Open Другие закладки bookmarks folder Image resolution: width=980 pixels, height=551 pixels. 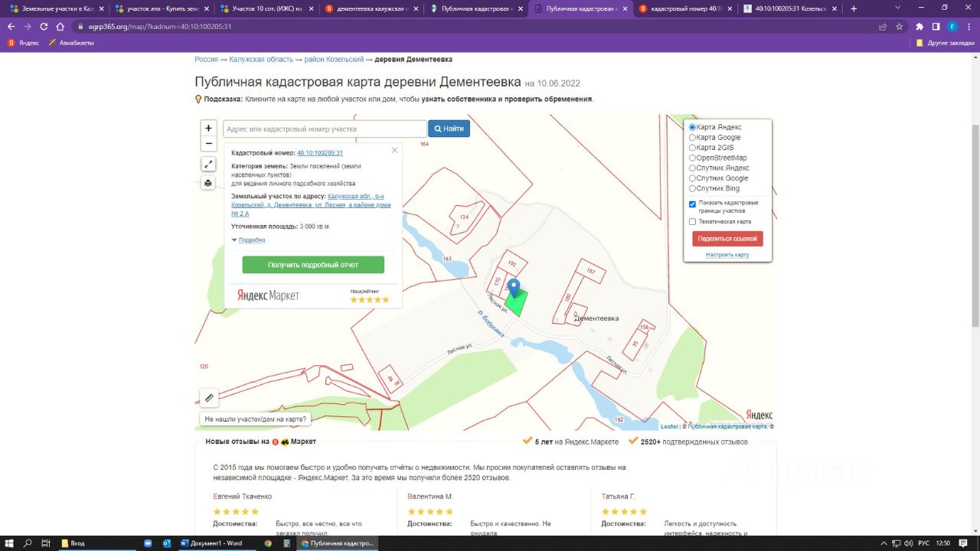click(945, 43)
